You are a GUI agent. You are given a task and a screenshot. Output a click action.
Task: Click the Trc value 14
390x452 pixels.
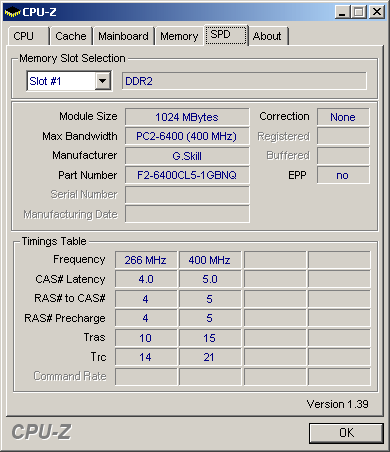tap(146, 357)
